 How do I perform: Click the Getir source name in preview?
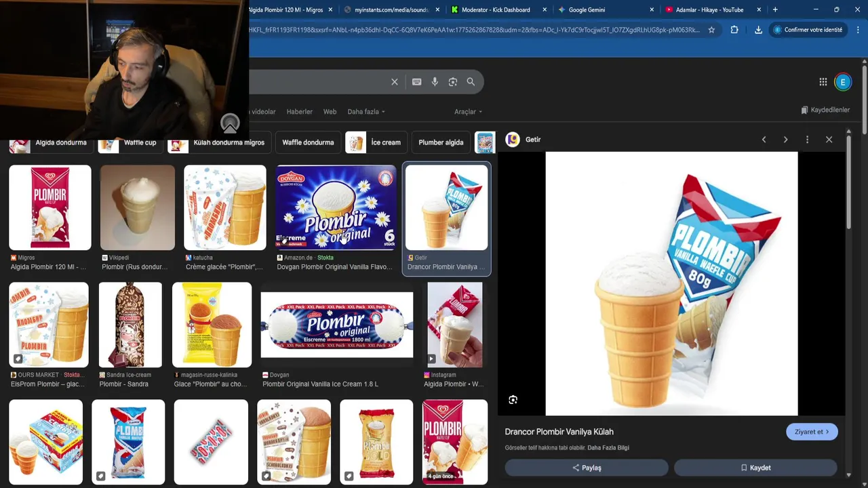(533, 140)
